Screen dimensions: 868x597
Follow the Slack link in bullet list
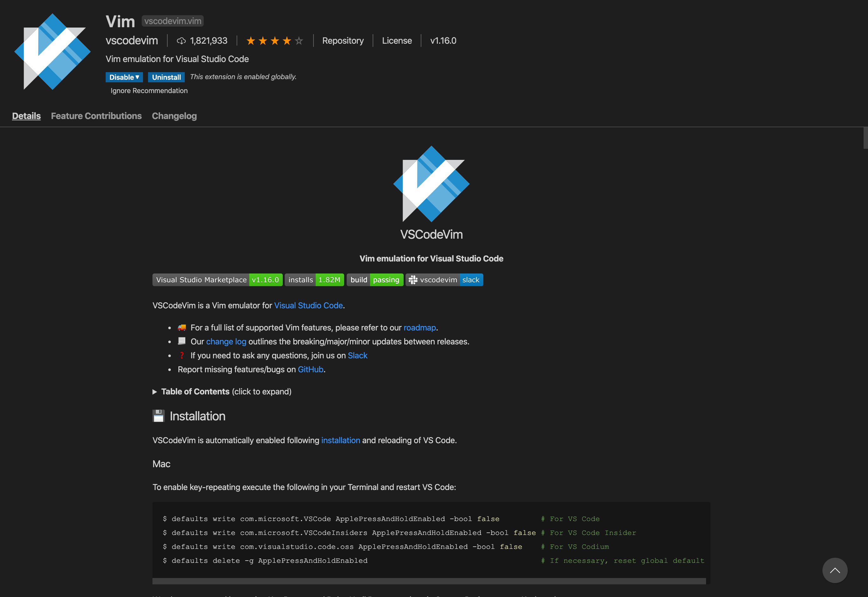[358, 355]
